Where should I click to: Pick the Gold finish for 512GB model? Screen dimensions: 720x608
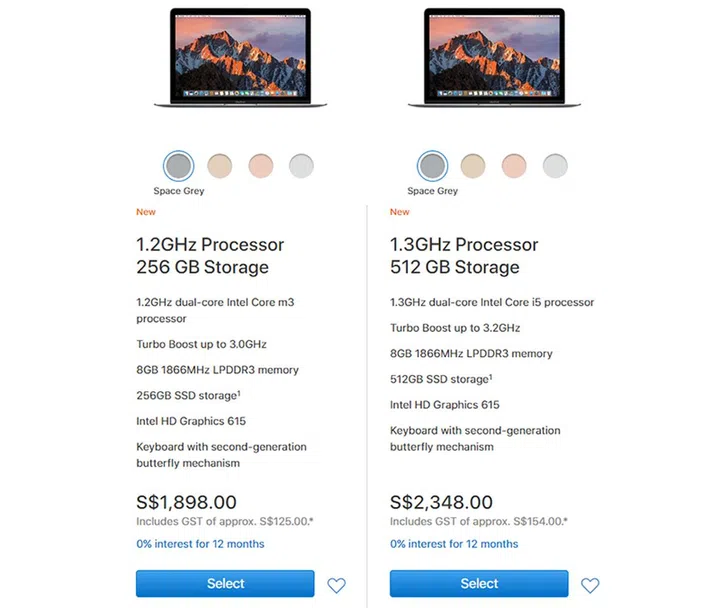(474, 165)
